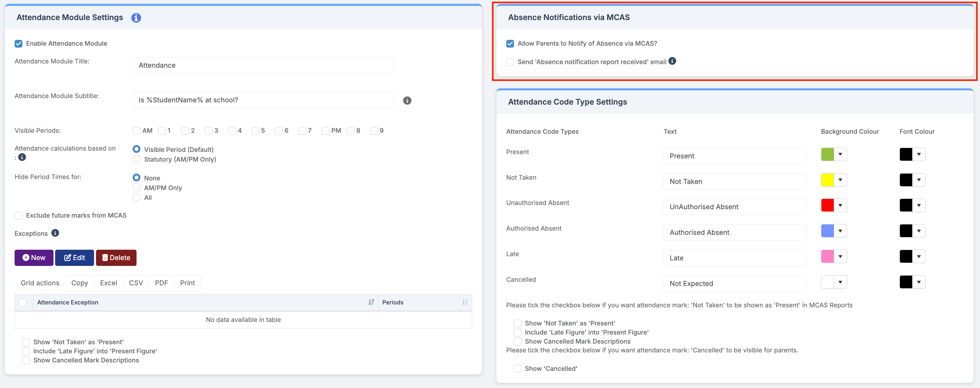
Task: Expand Late background colour dropdown arrow
Action: pyautogui.click(x=840, y=257)
